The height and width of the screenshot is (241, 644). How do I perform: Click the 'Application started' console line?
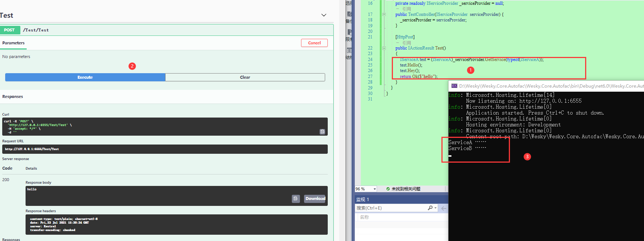[535, 113]
